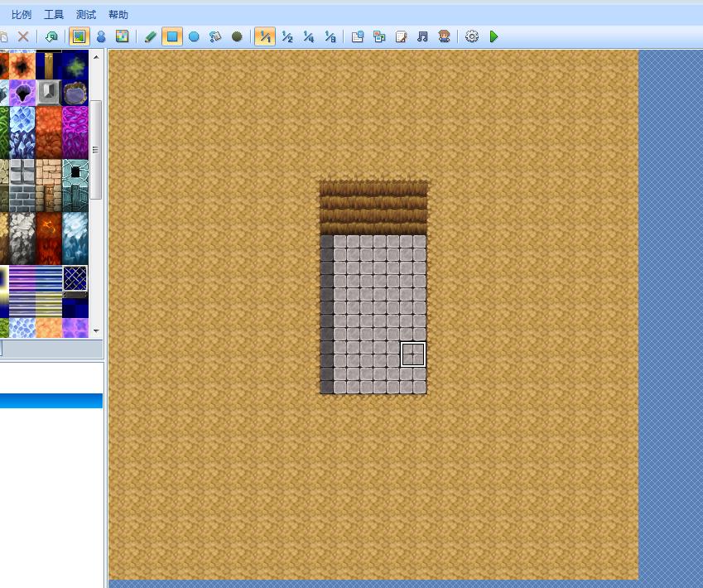Start playtest with the green play button
The image size is (703, 588).
494,36
